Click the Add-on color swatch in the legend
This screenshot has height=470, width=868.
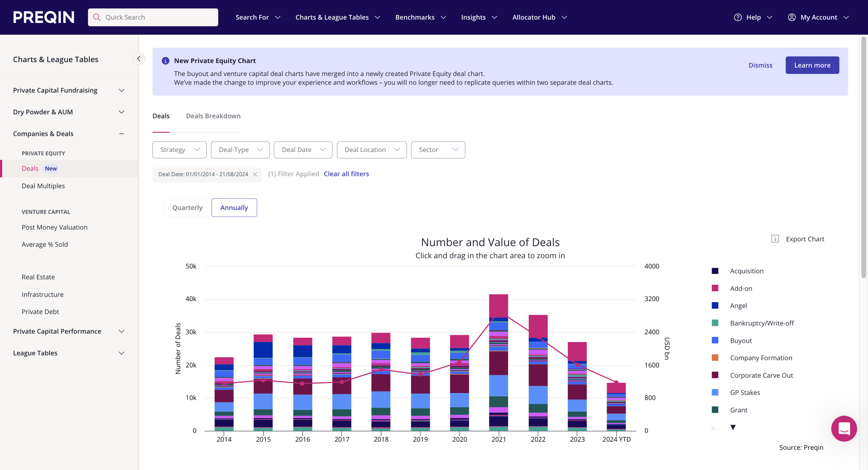pyautogui.click(x=715, y=288)
